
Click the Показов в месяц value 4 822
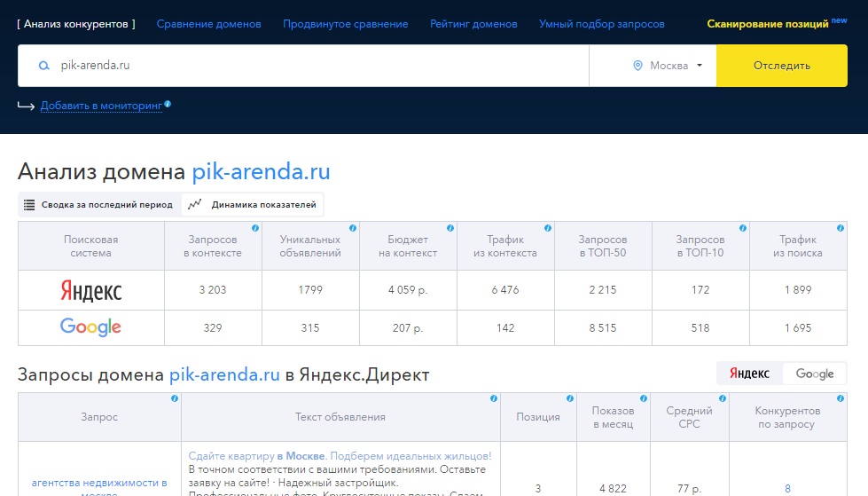(613, 489)
